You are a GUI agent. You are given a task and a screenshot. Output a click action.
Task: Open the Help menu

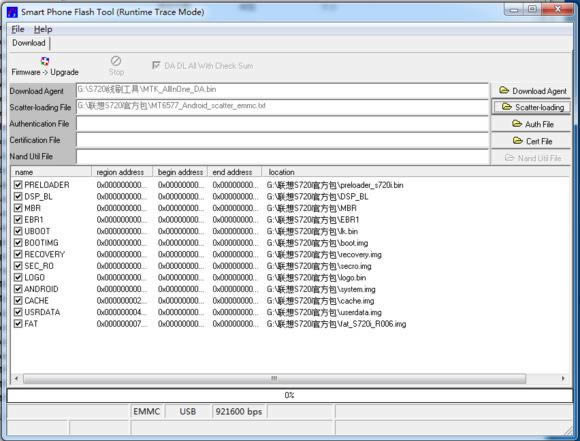[43, 29]
